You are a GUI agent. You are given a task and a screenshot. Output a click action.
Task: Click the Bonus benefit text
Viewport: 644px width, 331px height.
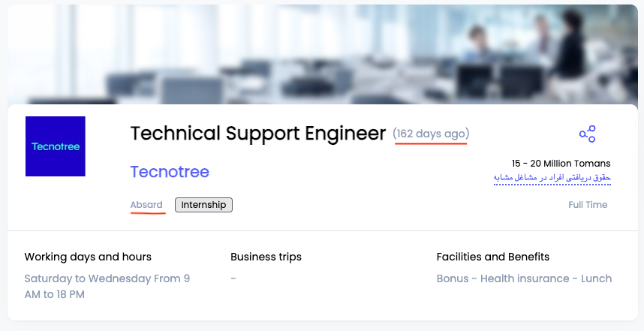point(453,278)
